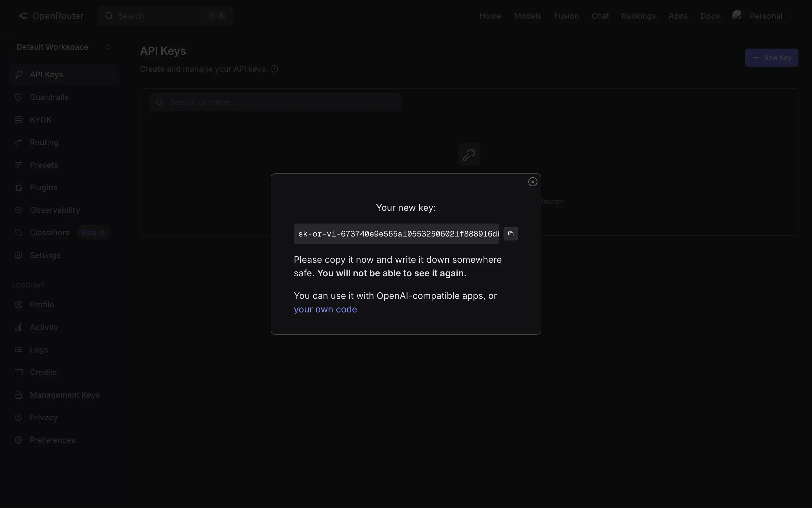Click the OpenRouter logo icon
Screen dimensions: 812x508
click(23, 16)
